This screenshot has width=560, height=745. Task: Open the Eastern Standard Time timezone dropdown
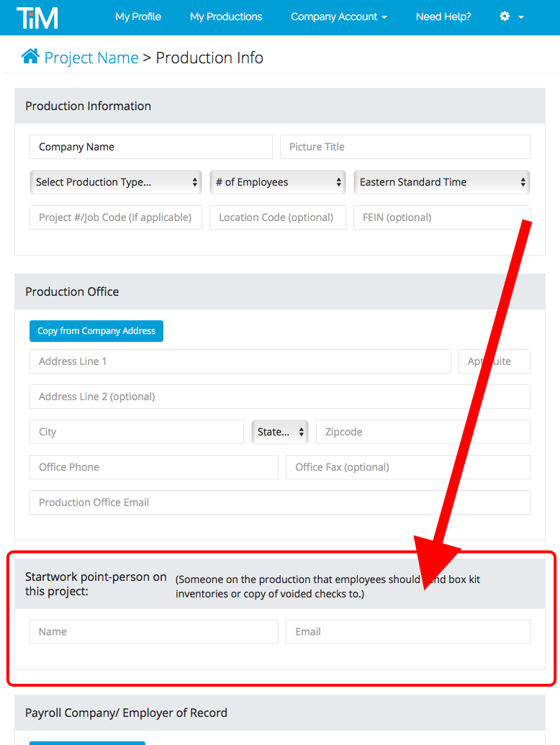(x=442, y=182)
